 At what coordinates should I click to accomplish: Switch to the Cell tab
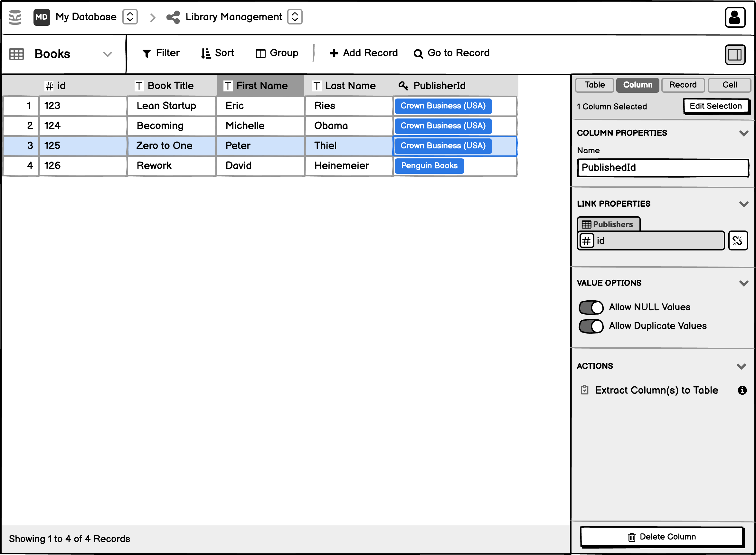click(x=730, y=85)
